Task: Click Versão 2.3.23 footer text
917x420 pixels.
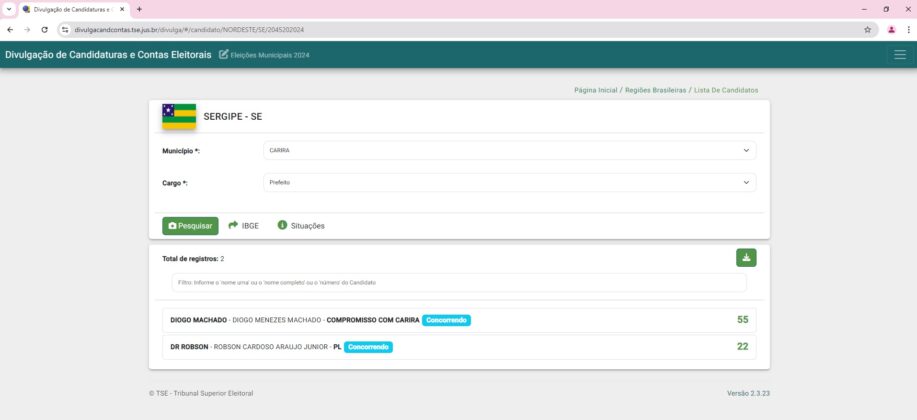Action: point(749,394)
